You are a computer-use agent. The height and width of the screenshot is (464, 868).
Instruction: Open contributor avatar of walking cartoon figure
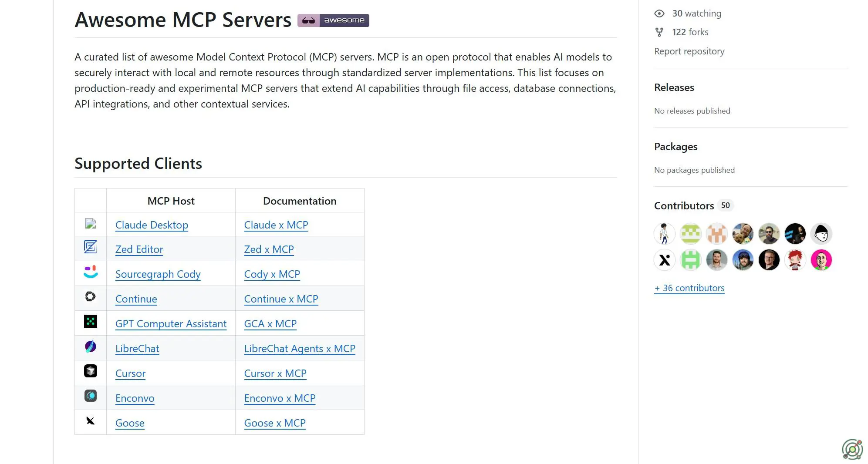coord(665,234)
